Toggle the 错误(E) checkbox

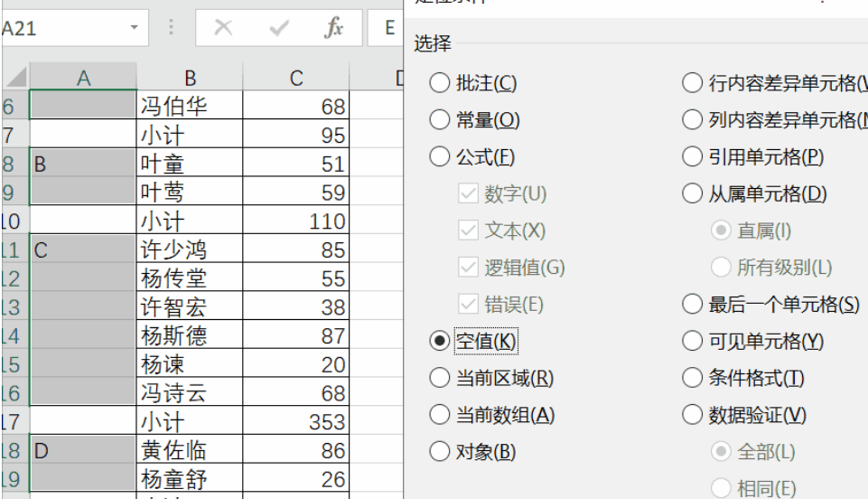(x=468, y=304)
